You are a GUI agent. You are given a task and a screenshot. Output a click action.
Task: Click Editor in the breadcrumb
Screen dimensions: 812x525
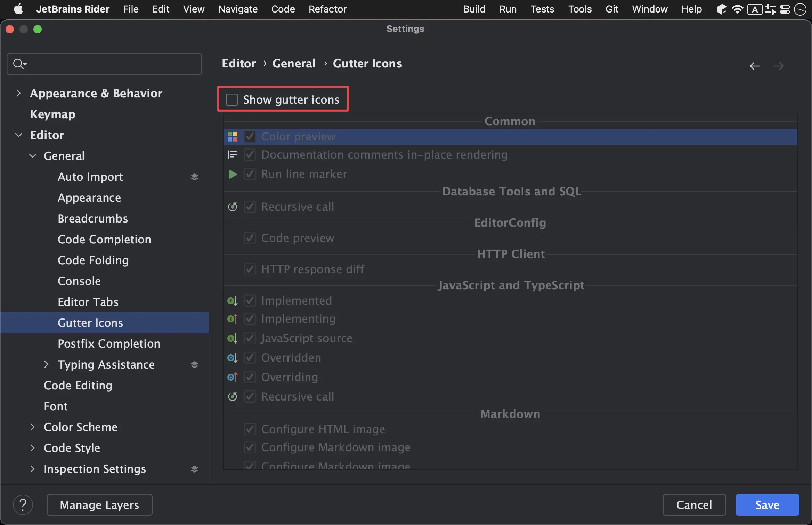coord(239,64)
